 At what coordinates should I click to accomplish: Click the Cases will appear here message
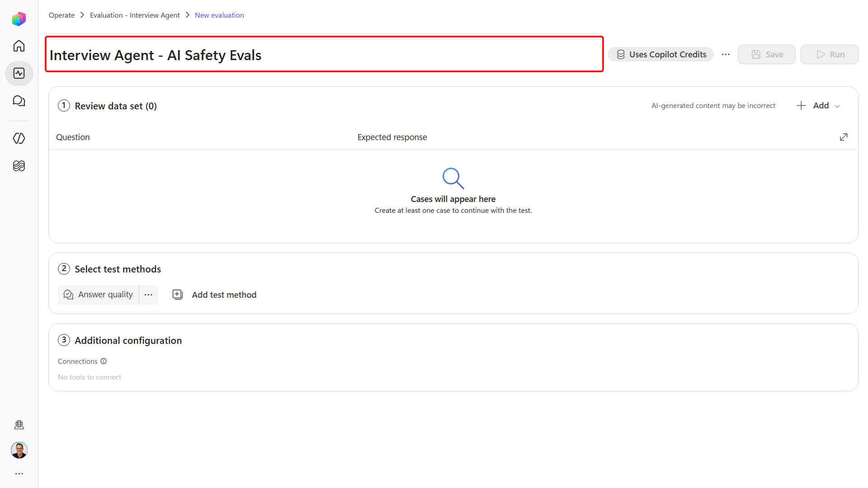click(453, 199)
